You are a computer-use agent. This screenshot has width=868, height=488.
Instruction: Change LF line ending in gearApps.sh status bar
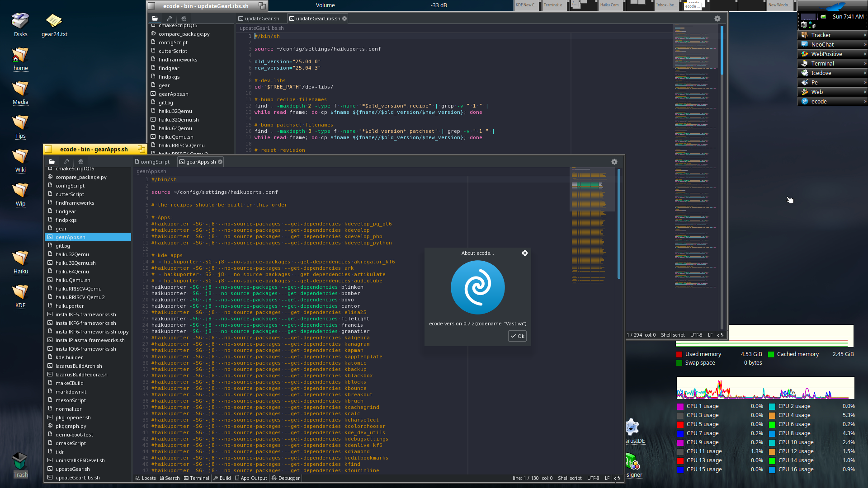pyautogui.click(x=607, y=478)
